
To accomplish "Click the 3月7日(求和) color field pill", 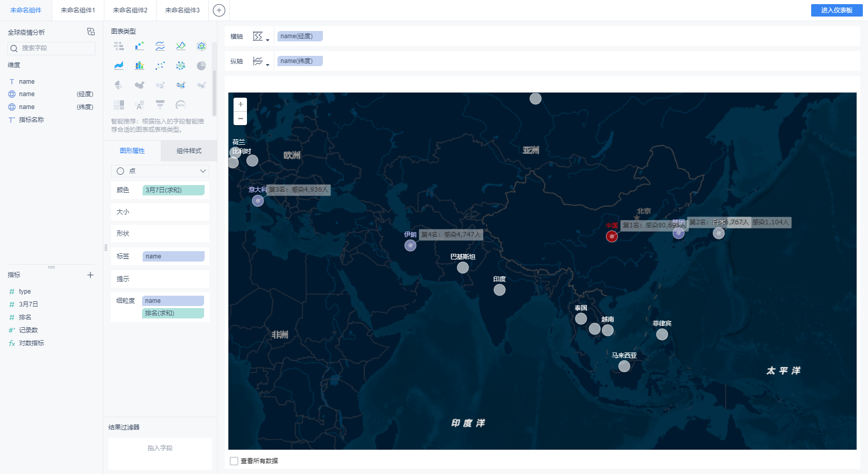I will [x=174, y=190].
